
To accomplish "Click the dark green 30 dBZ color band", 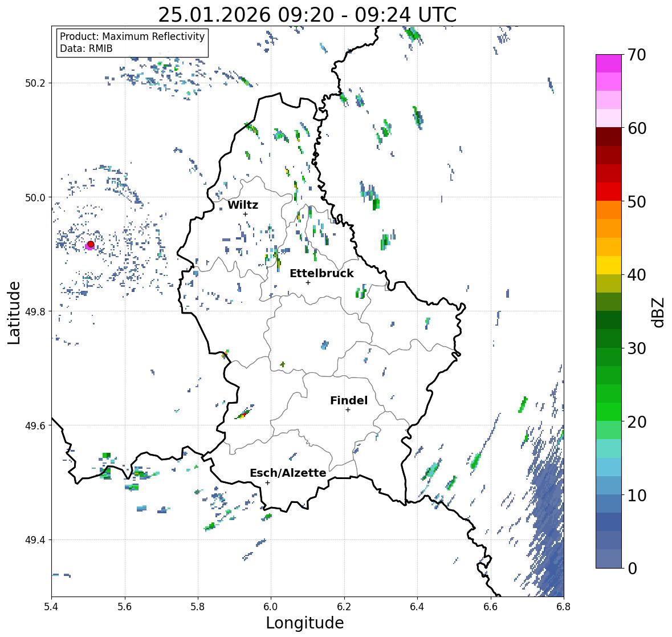I will click(609, 338).
